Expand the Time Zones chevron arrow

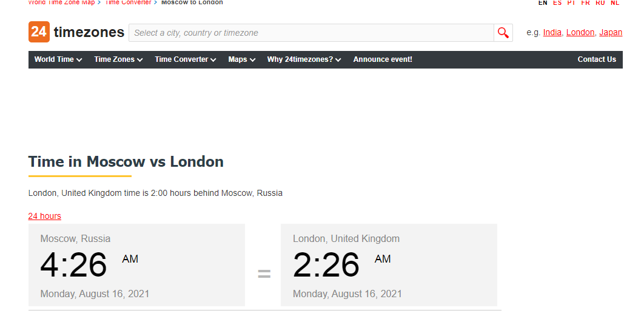[x=140, y=60]
